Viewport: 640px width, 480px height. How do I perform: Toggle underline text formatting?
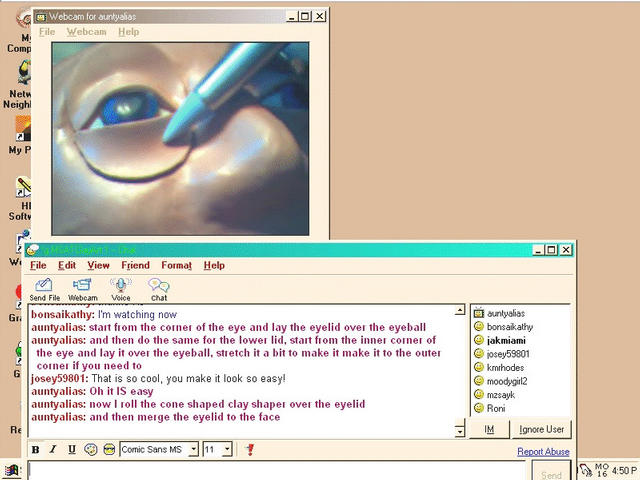(x=72, y=449)
